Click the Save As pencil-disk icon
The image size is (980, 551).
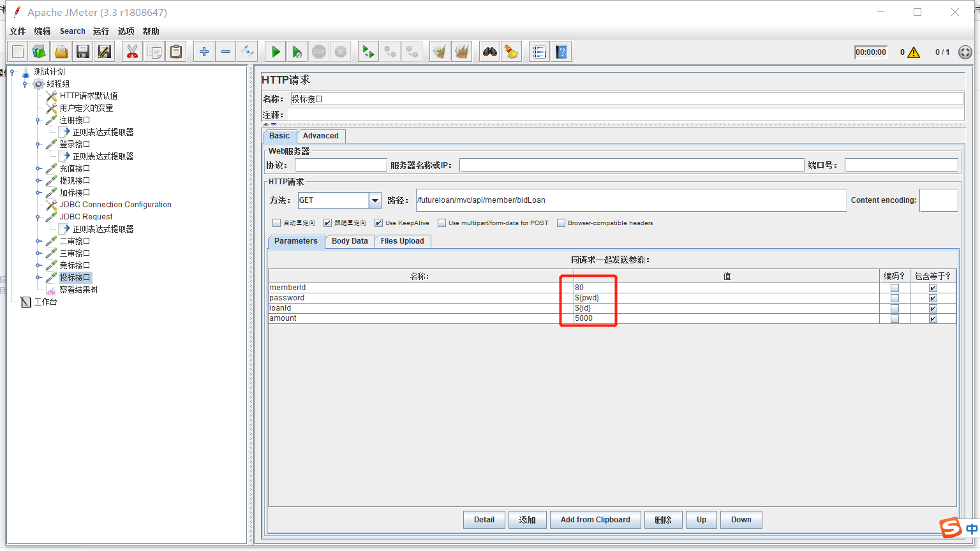pos(105,52)
